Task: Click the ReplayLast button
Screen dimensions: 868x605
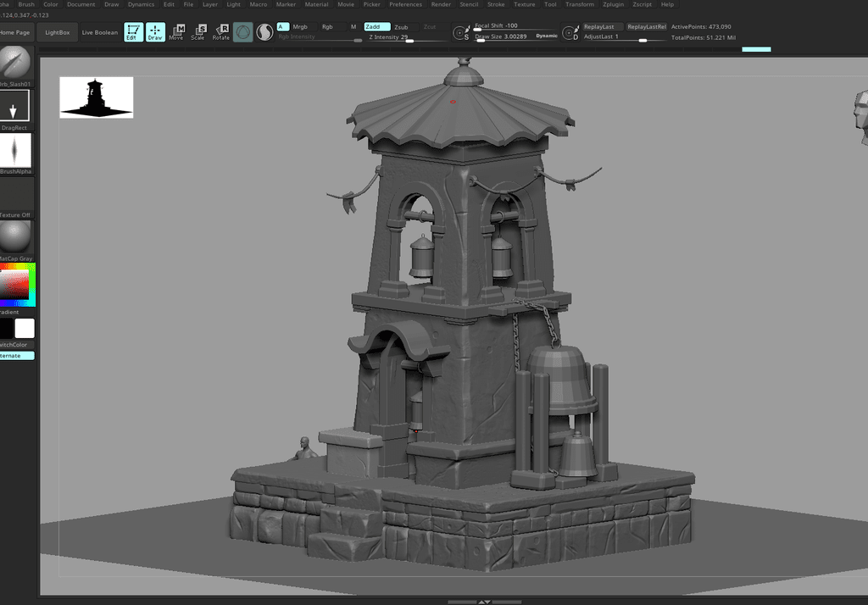Action: (x=602, y=27)
